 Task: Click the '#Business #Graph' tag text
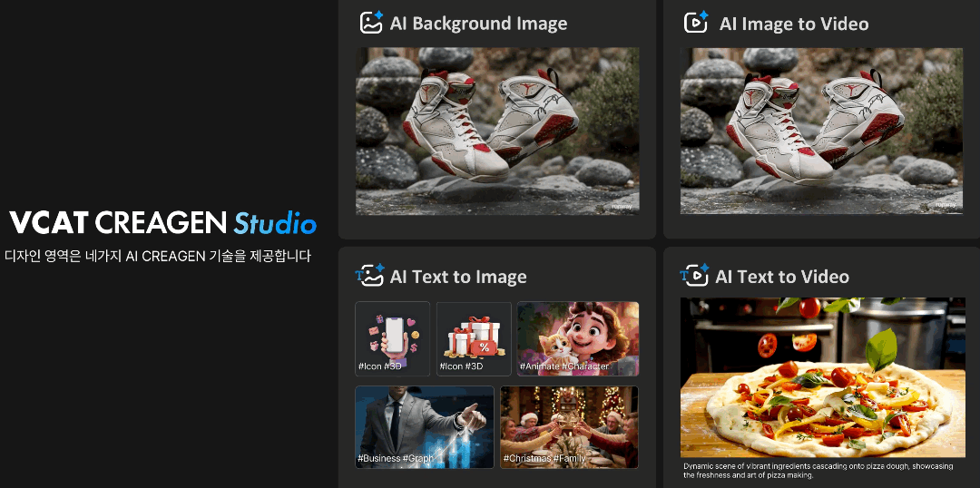coord(396,459)
